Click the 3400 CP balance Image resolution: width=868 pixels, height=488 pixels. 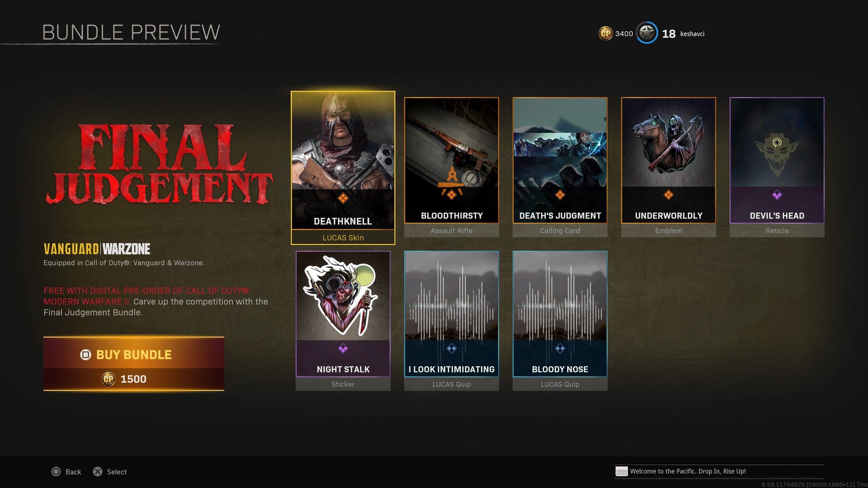[x=624, y=33]
